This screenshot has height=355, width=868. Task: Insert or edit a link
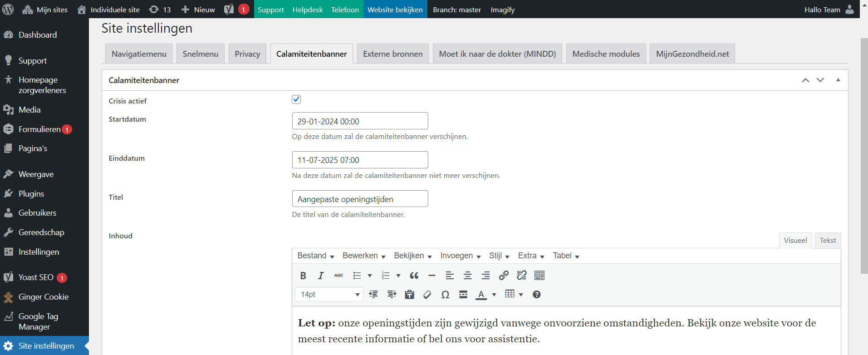point(504,276)
